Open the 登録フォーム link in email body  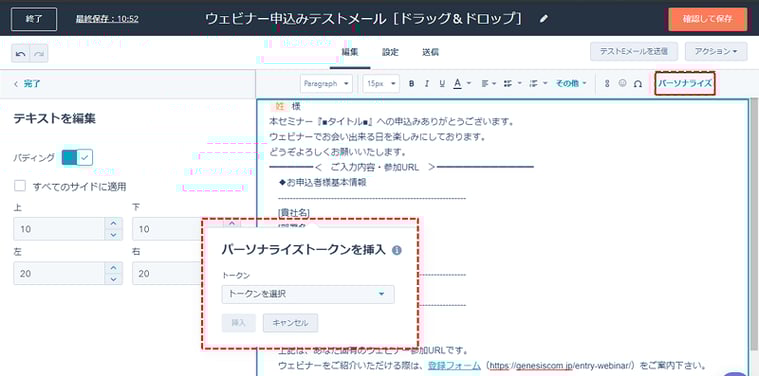454,365
